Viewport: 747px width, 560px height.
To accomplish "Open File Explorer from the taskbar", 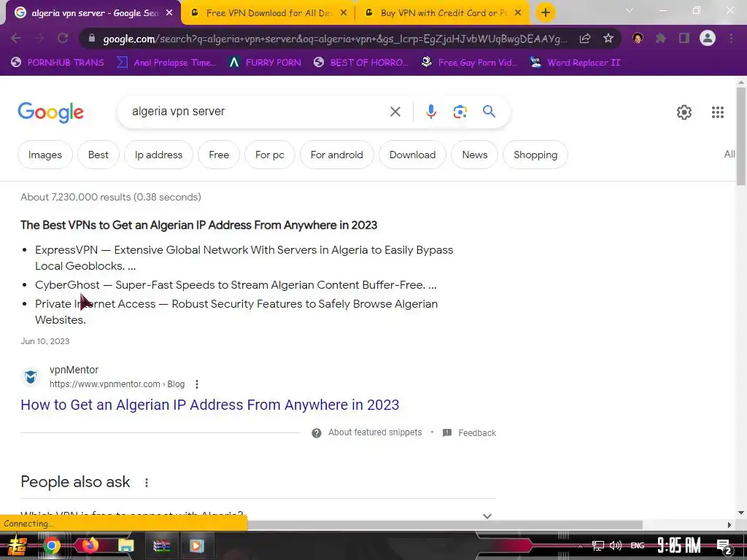I will pyautogui.click(x=125, y=545).
